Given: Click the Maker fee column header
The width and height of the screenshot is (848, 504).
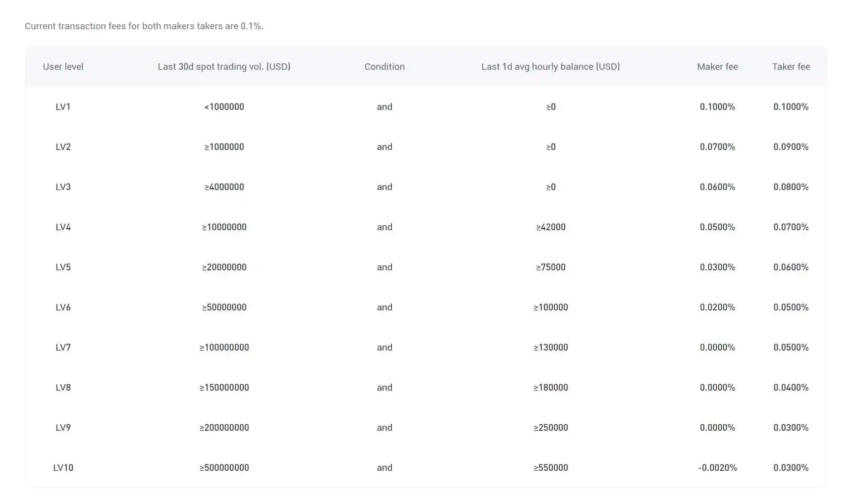Looking at the screenshot, I should [717, 66].
